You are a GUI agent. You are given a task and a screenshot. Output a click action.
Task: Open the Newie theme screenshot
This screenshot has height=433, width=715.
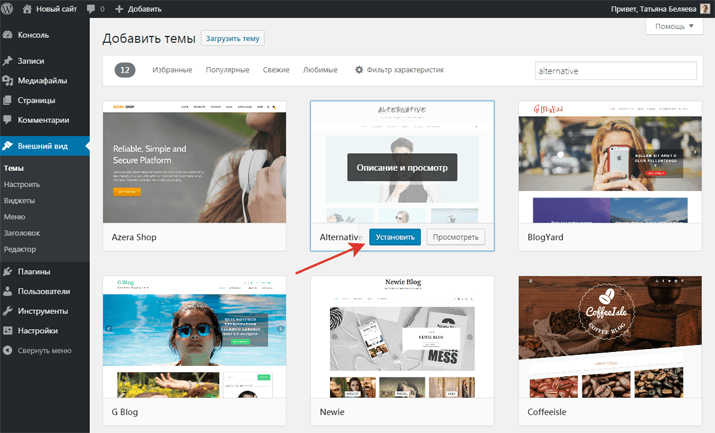tap(402, 337)
